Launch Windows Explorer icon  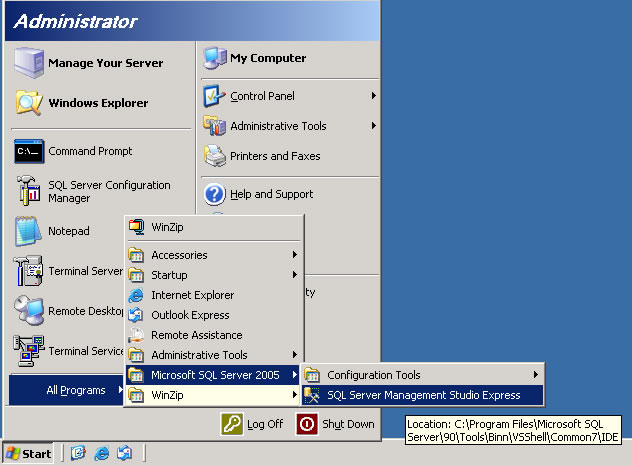click(29, 103)
